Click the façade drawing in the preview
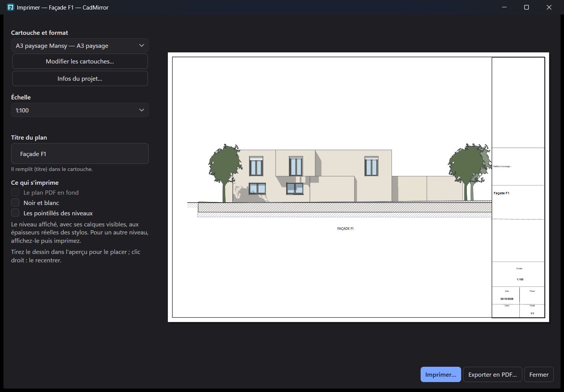 [x=340, y=181]
